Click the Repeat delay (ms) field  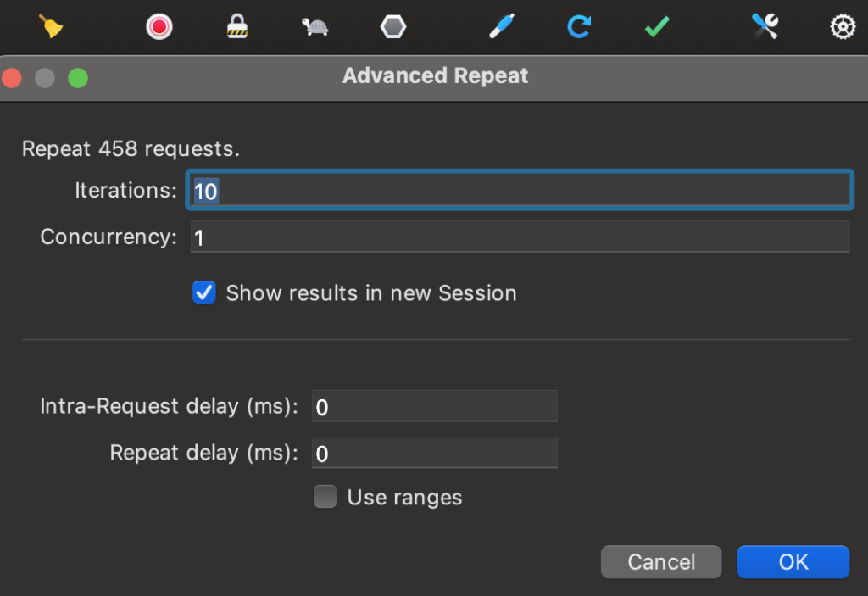tap(434, 454)
